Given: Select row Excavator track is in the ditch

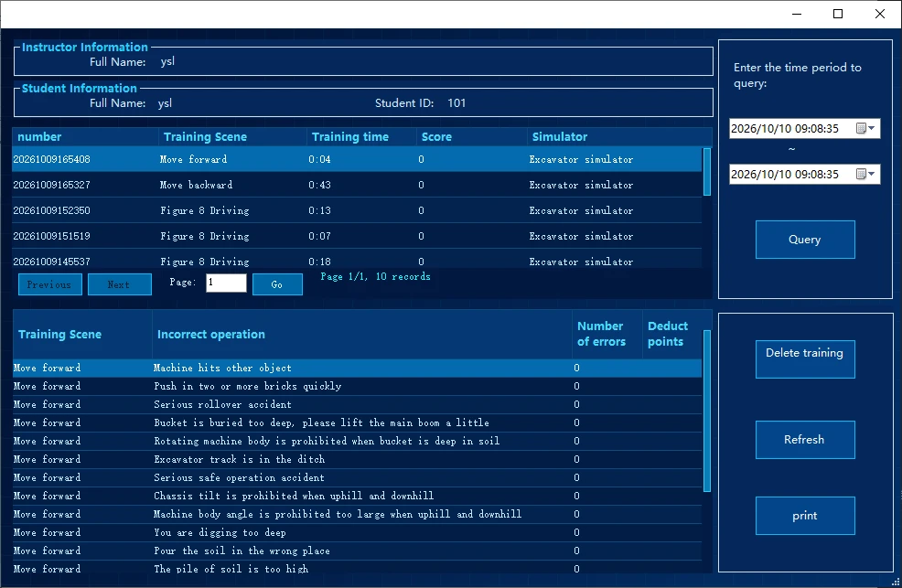Looking at the screenshot, I should pos(357,460).
